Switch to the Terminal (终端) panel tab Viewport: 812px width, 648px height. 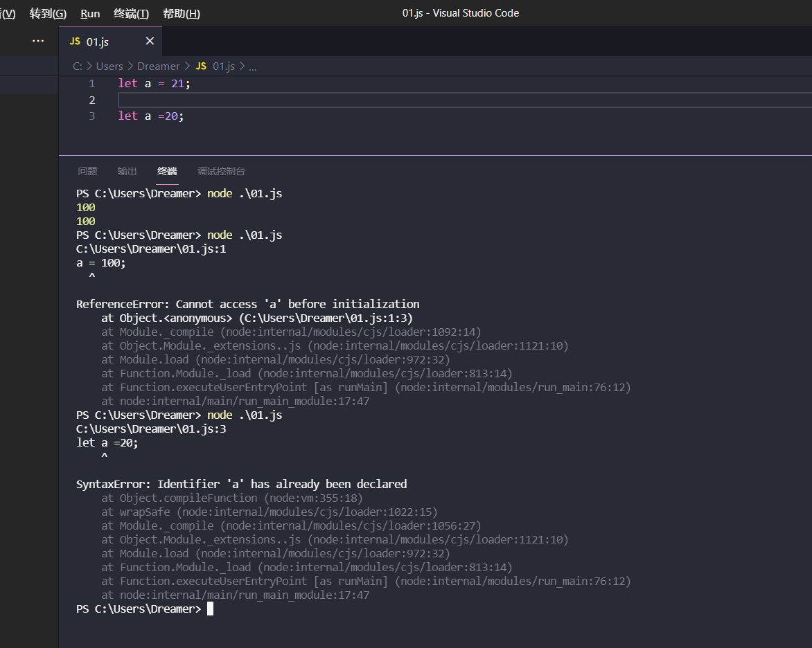(167, 171)
